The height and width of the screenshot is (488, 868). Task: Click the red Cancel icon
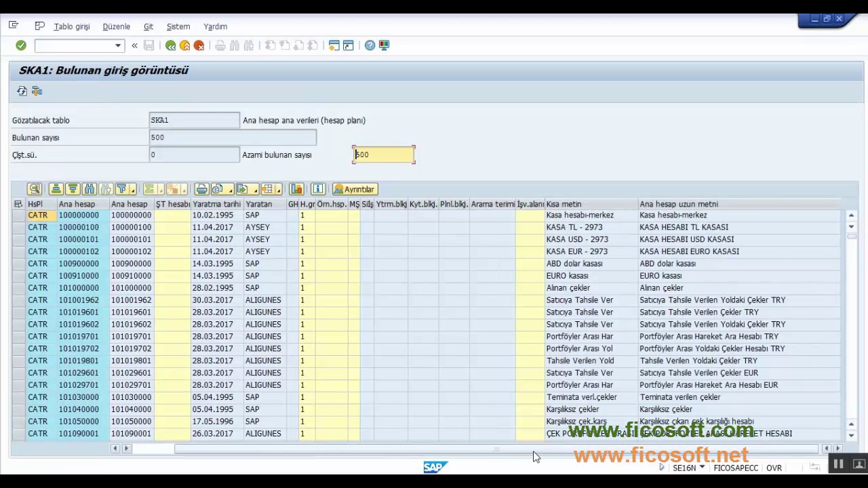[199, 45]
